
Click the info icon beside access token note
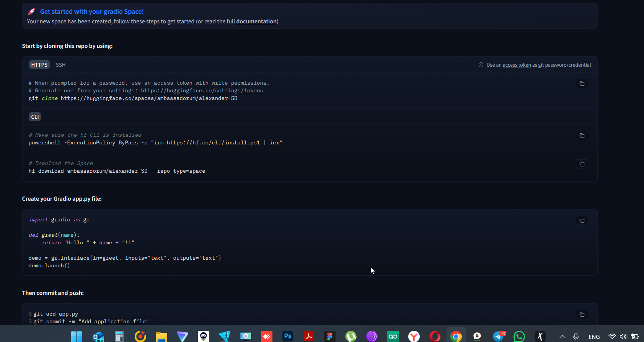[x=481, y=65]
